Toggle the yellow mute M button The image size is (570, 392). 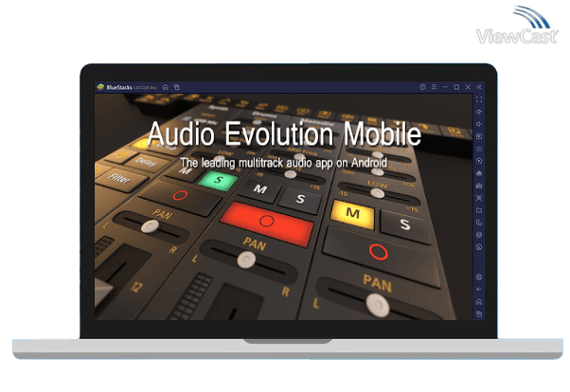coord(352,213)
